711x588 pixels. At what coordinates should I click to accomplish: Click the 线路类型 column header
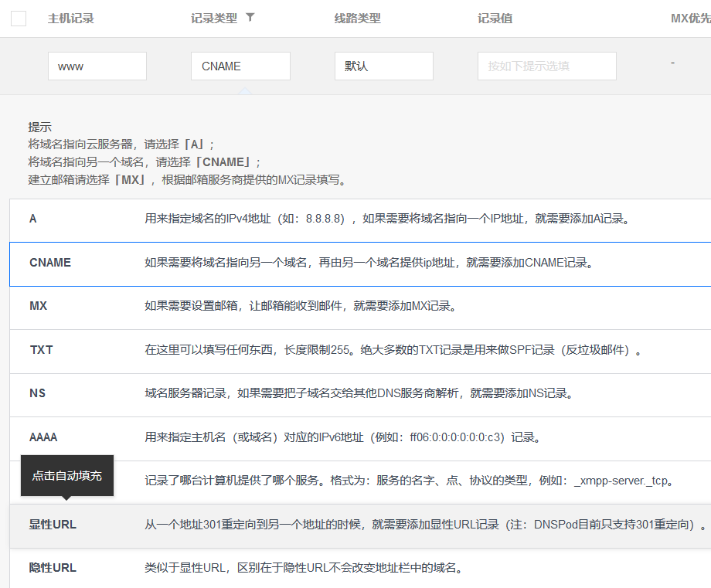(357, 19)
